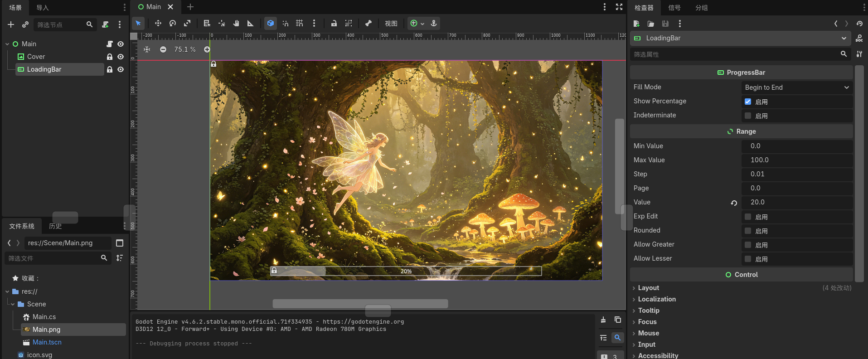Switch to the 导入 tab
Image resolution: width=868 pixels, height=359 pixels.
point(42,8)
